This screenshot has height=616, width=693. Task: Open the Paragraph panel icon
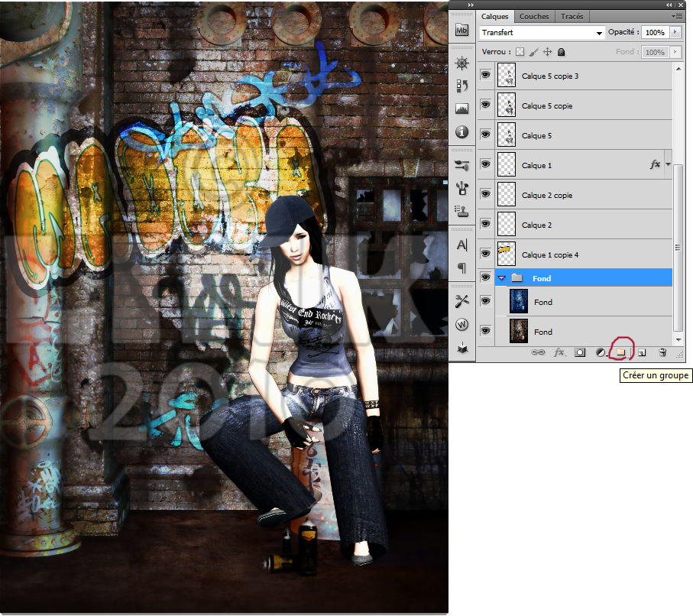coord(461,267)
